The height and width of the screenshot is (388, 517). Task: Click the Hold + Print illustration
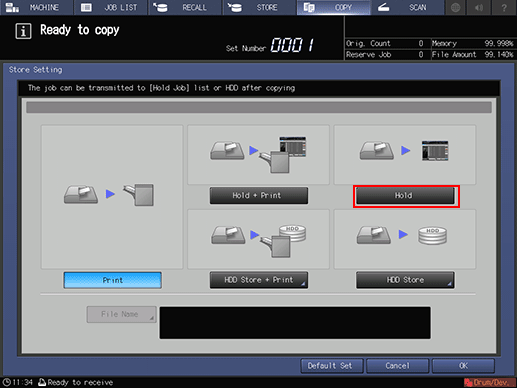coord(258,155)
